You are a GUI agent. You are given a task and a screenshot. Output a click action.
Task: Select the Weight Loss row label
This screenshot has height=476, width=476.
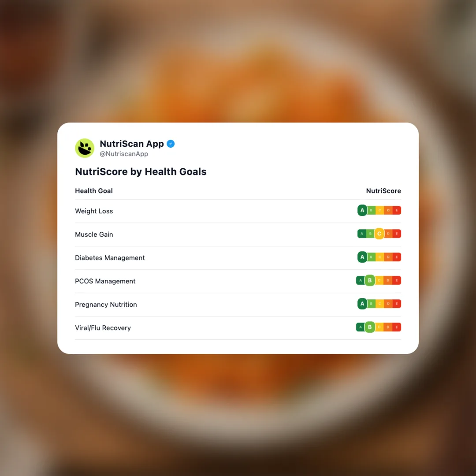[x=94, y=211]
